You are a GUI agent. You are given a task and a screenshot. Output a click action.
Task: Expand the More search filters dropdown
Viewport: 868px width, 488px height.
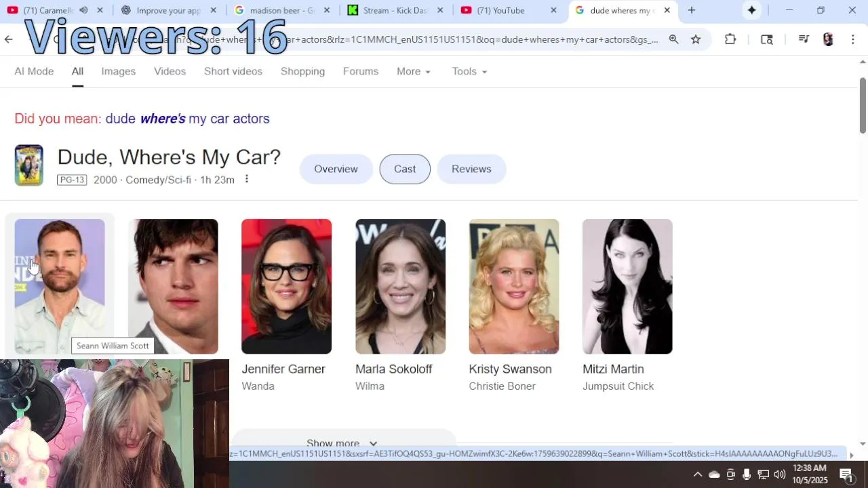click(414, 71)
